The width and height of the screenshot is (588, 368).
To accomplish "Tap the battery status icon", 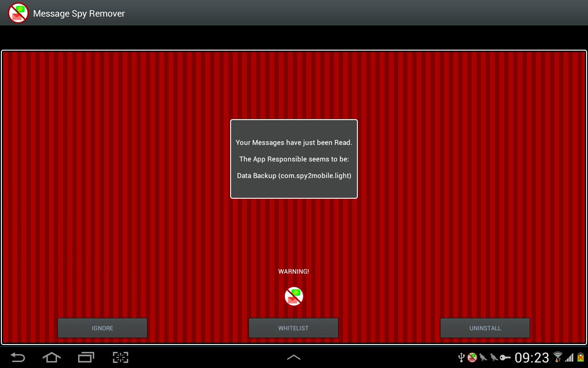I will (x=581, y=357).
